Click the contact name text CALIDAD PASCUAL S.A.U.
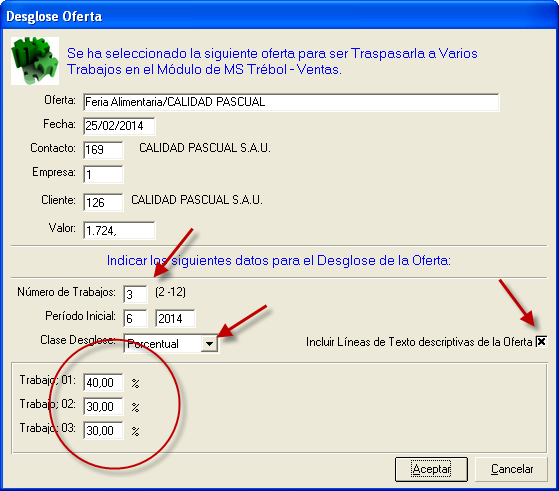Screen dimensions: 559x491 coord(205,148)
